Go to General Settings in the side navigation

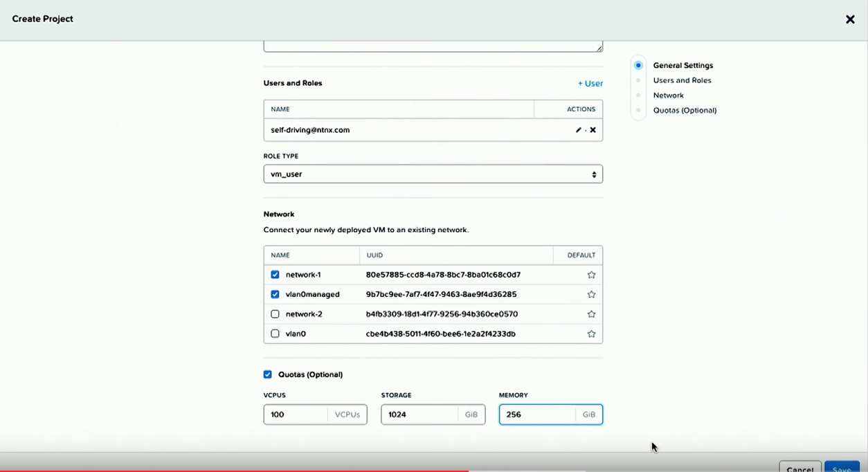coord(683,66)
